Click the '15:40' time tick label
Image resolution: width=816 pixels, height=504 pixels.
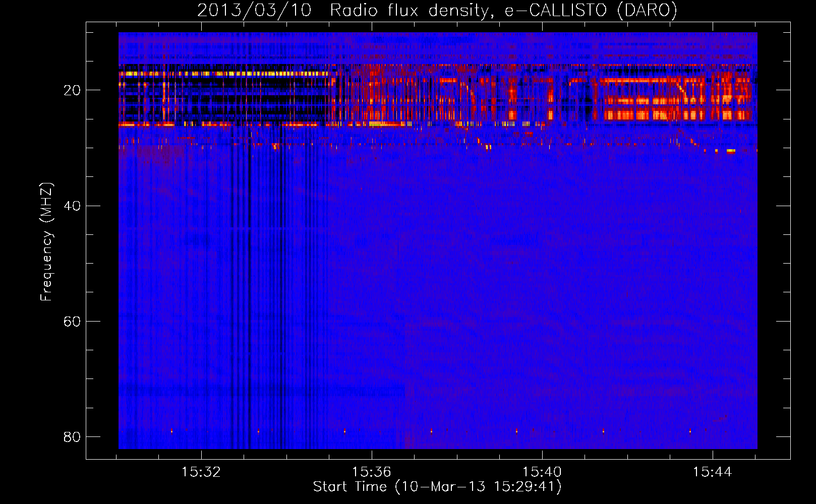click(x=542, y=472)
